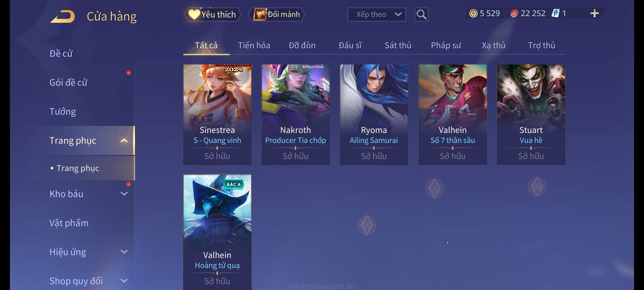Switch to the Sát thủ tab
The height and width of the screenshot is (290, 644).
(x=398, y=45)
